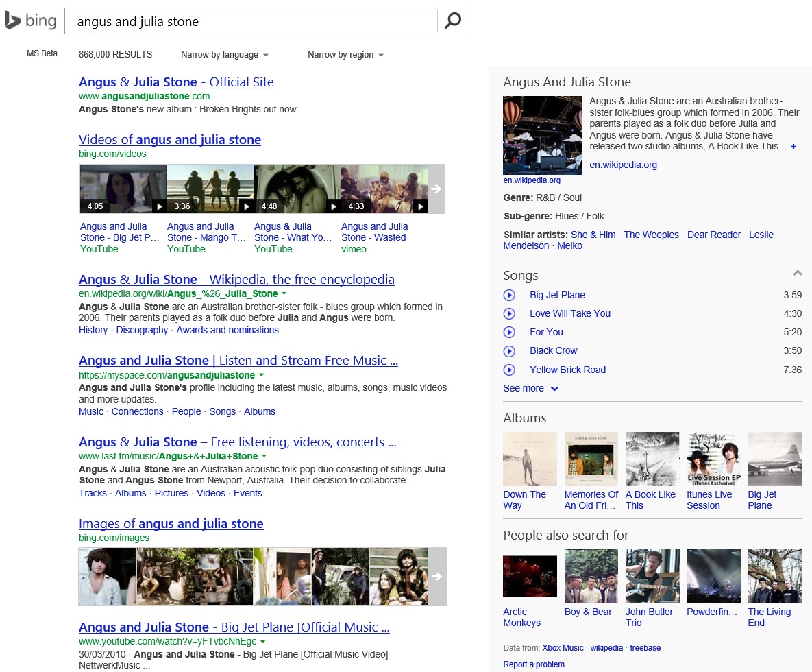Viewport: 812px width, 672px height.
Task: Open similar artist Dear Reader
Action: coord(713,235)
